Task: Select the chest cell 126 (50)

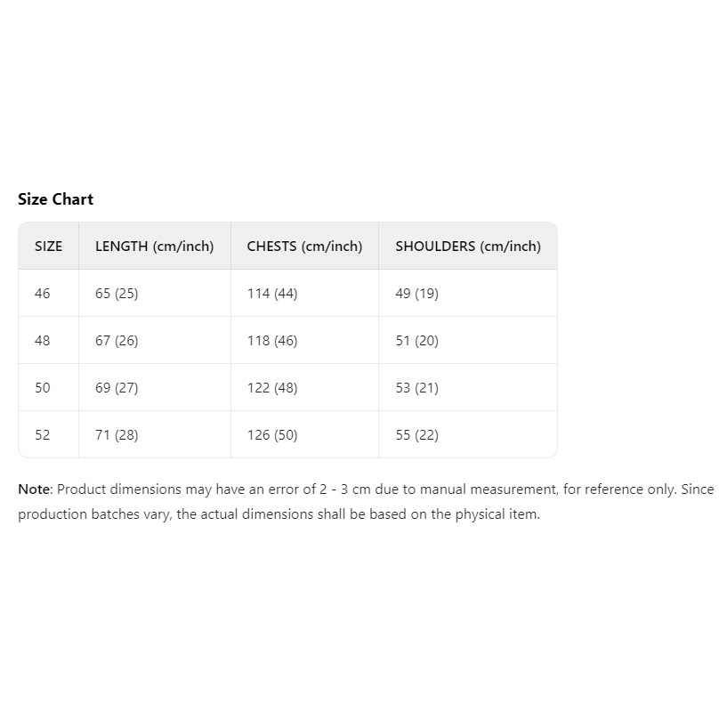Action: click(272, 435)
